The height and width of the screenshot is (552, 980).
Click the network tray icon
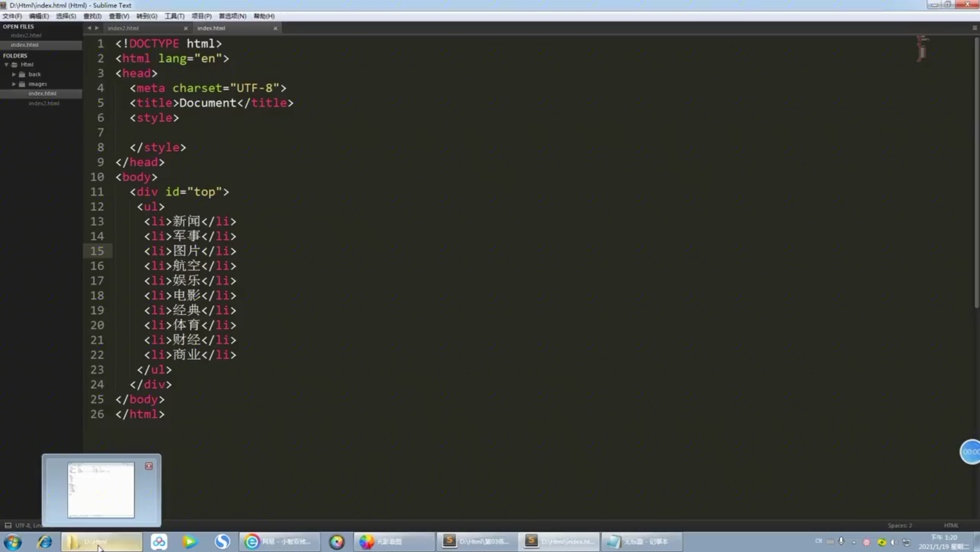[906, 542]
